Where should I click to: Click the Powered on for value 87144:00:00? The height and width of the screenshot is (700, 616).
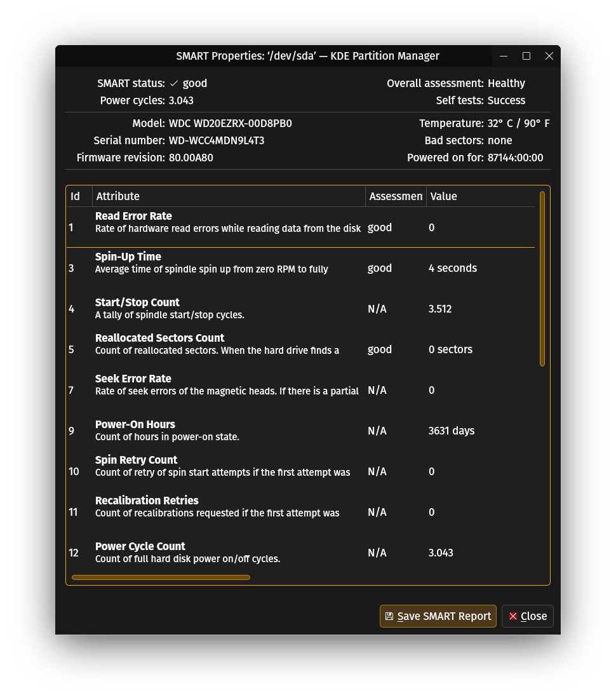click(515, 158)
